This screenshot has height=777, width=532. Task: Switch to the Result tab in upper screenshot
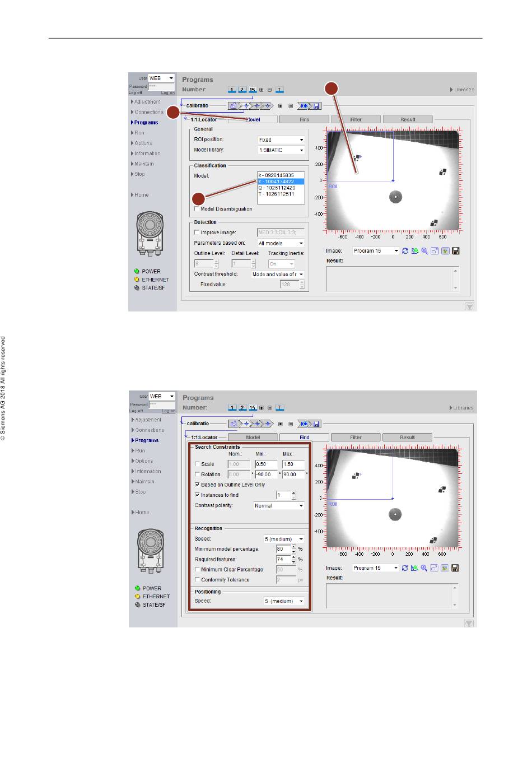pyautogui.click(x=408, y=119)
